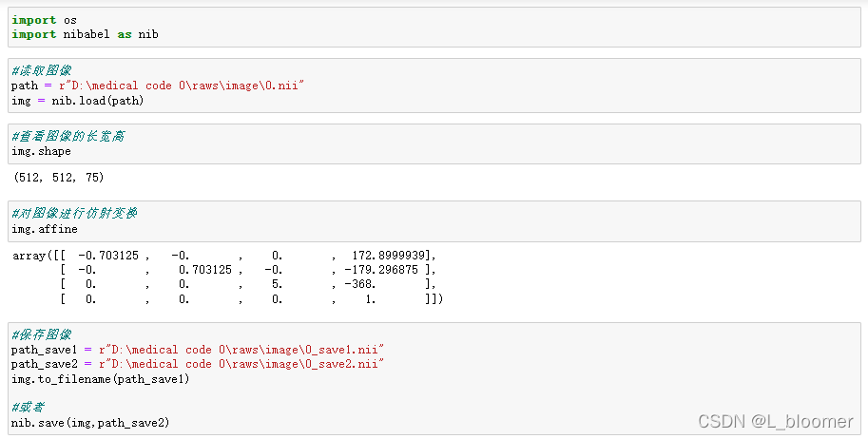Click the affine value -179.296875

click(381, 270)
